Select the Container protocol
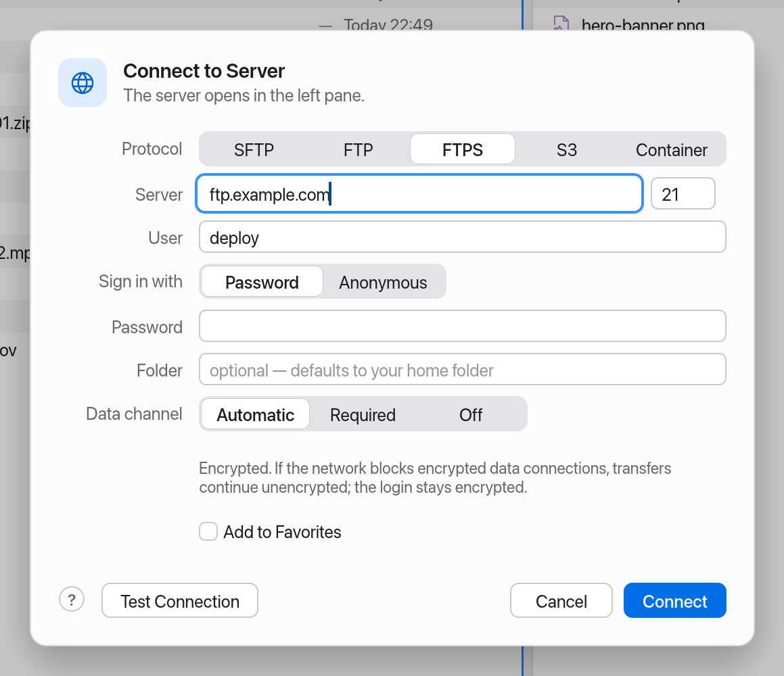 coord(672,149)
